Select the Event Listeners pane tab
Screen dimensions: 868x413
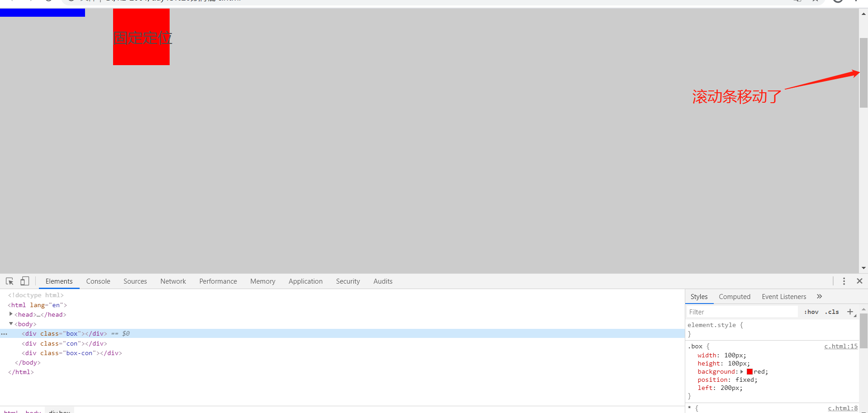pos(784,296)
